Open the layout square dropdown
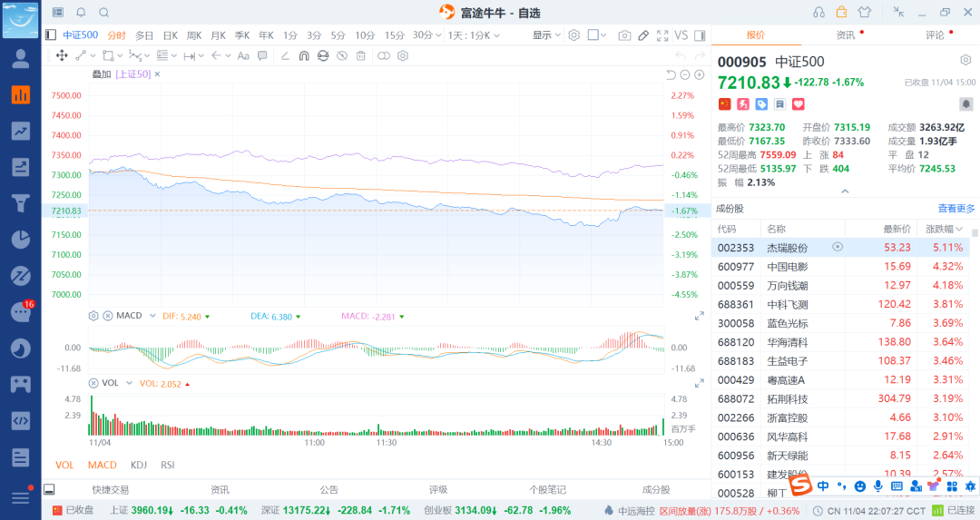Viewport: 980px width, 520px height. pos(597,35)
